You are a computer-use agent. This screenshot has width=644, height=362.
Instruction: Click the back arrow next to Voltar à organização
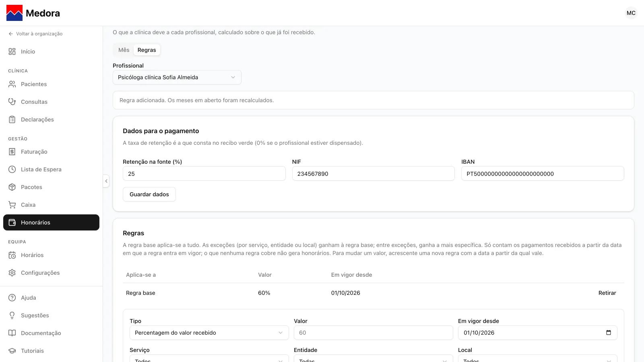point(11,34)
